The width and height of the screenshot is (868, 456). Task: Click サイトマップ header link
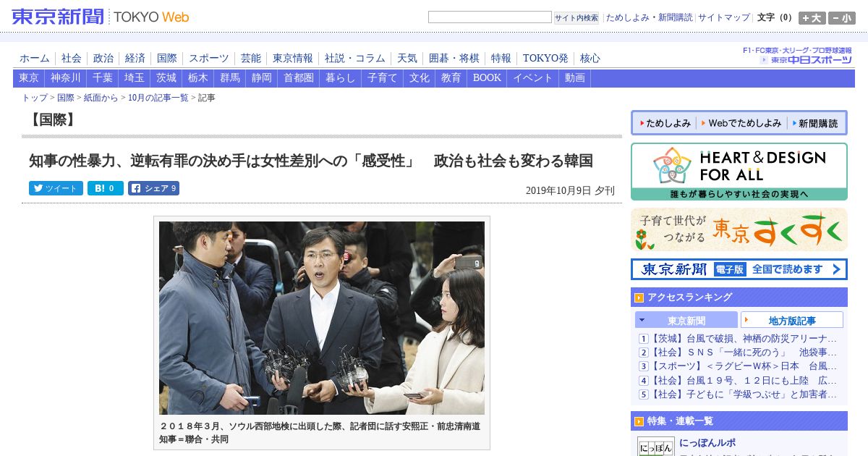pyautogui.click(x=724, y=17)
